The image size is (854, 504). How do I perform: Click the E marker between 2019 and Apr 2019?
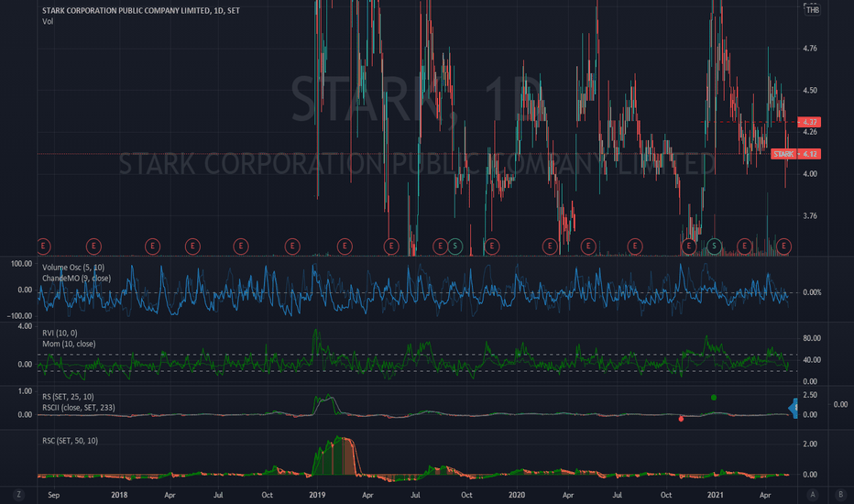click(345, 247)
